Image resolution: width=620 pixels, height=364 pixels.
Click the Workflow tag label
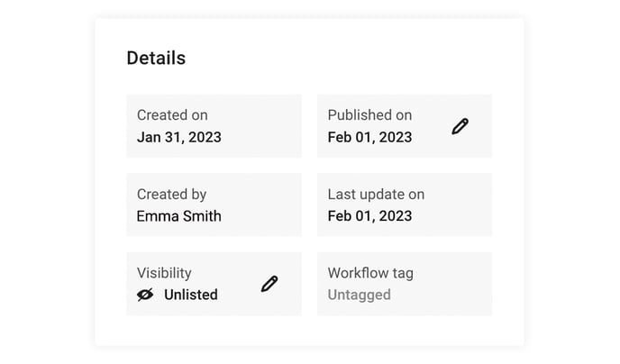370,273
